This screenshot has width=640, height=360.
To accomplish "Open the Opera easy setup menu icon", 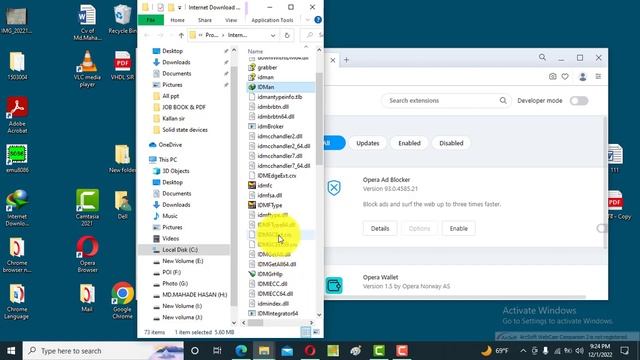I will coord(598,76).
